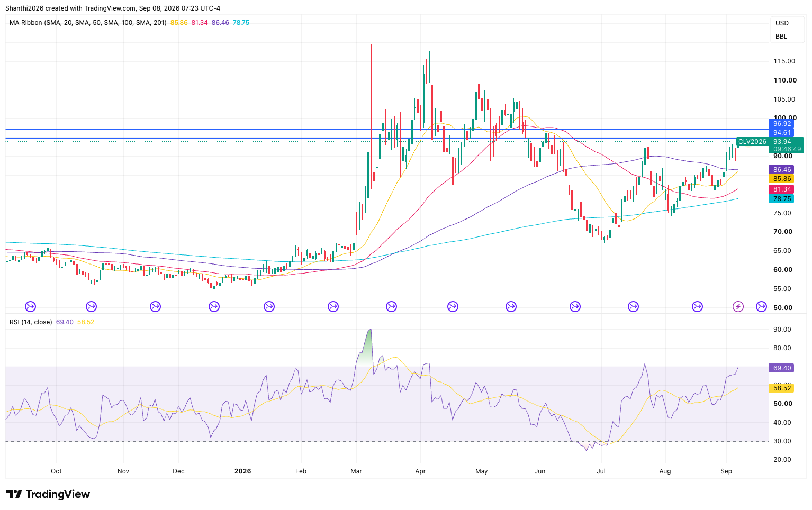Select rollover icon between Nov and Dec
This screenshot has width=812, height=510.
coord(155,306)
